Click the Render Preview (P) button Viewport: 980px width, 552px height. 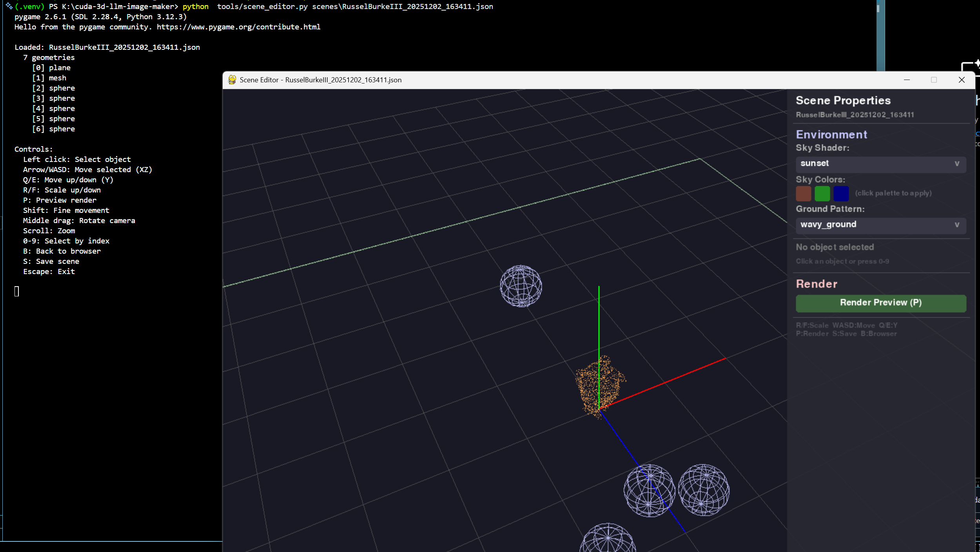tap(880, 303)
